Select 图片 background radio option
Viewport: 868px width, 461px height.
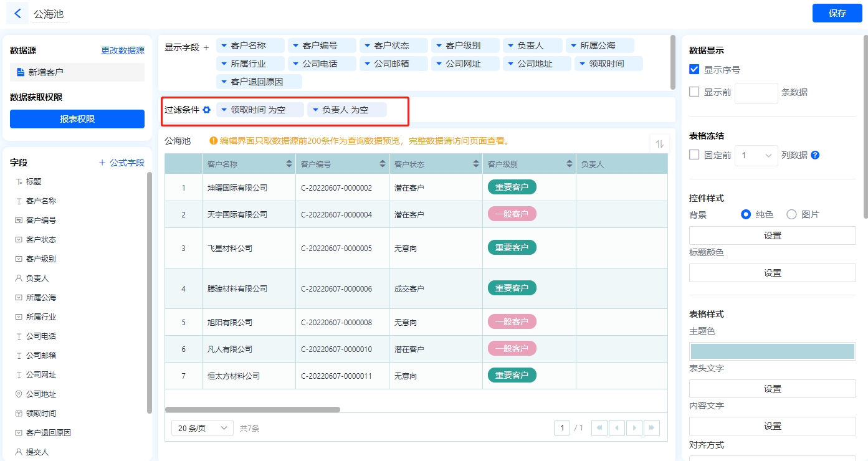[791, 214]
